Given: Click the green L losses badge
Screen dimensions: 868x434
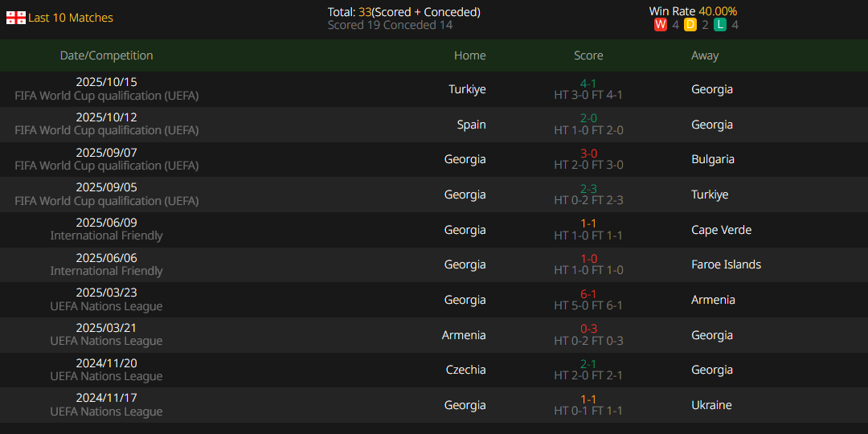Looking at the screenshot, I should pos(720,25).
